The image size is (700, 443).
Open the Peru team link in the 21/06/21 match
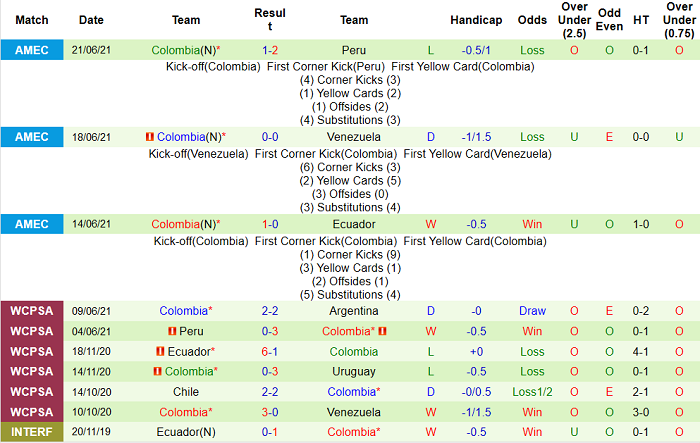(353, 49)
